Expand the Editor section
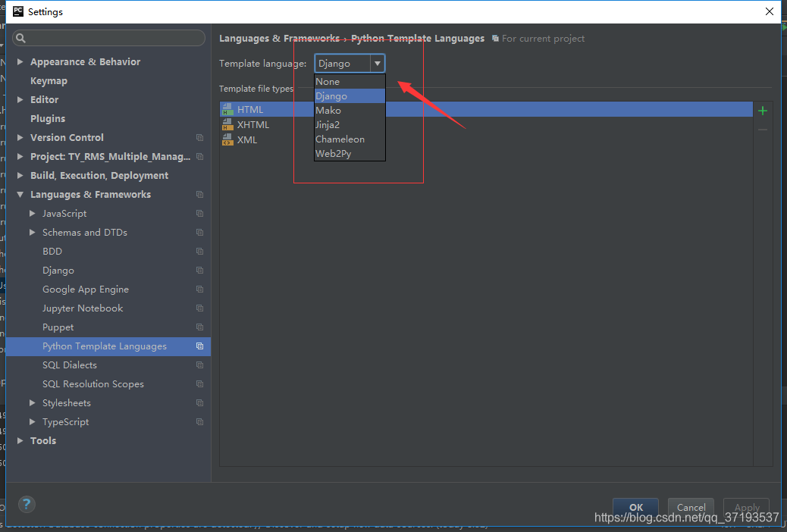This screenshot has height=532, width=787. 20,99
